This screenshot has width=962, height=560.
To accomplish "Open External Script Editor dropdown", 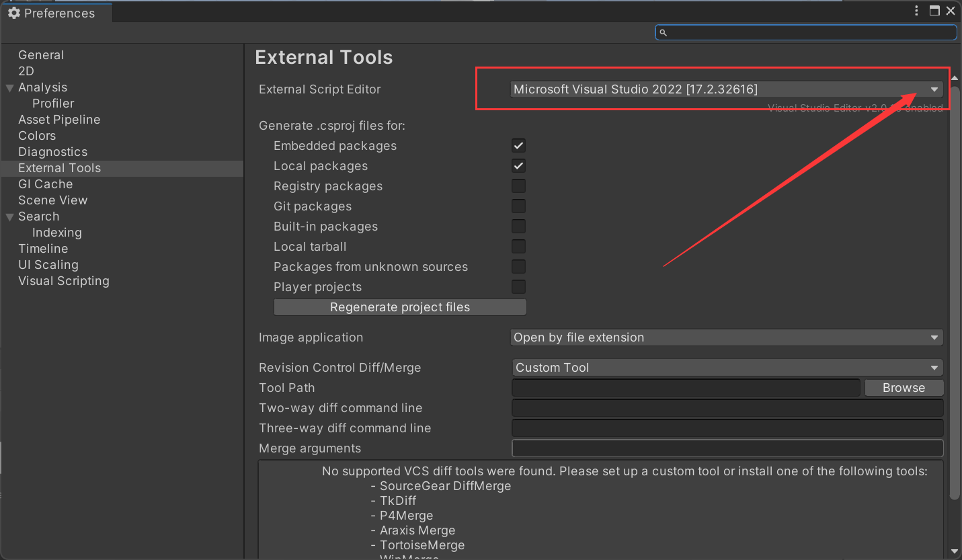I will 727,89.
